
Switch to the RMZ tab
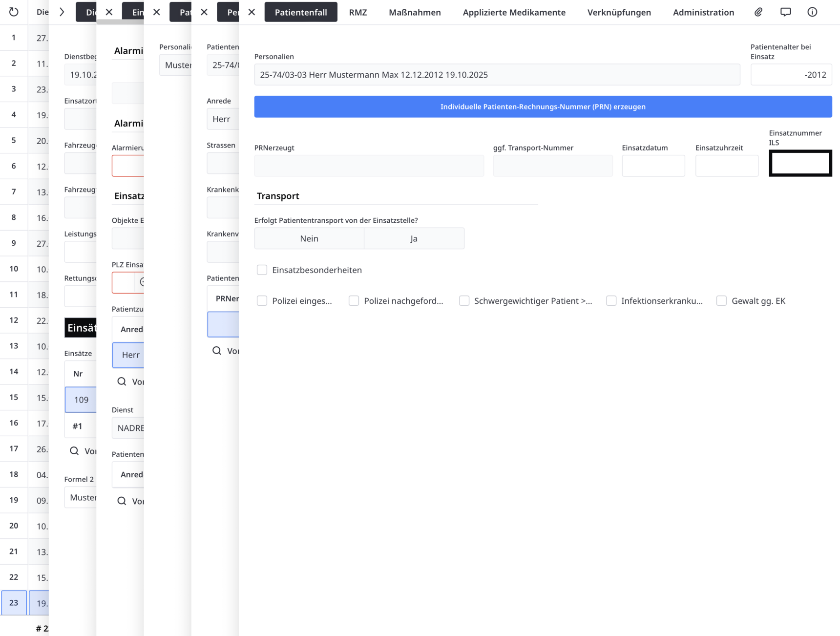pos(357,12)
